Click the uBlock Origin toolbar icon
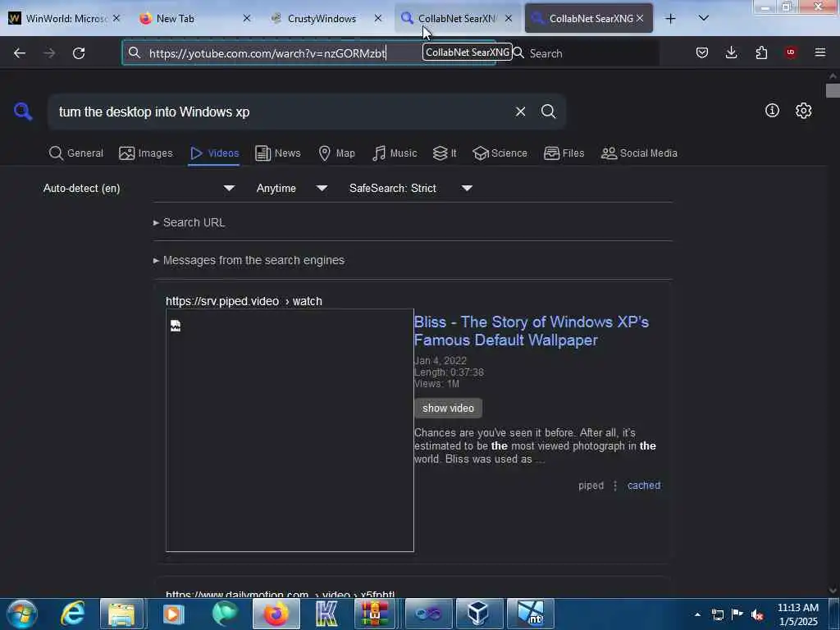Screen dimensions: 840x630 coord(791,52)
